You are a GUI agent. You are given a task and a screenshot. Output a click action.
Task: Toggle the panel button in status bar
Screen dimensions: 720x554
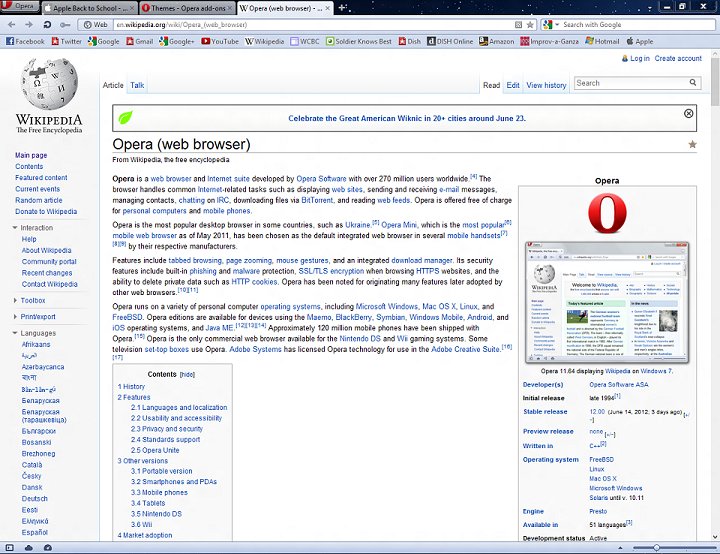tap(10, 548)
